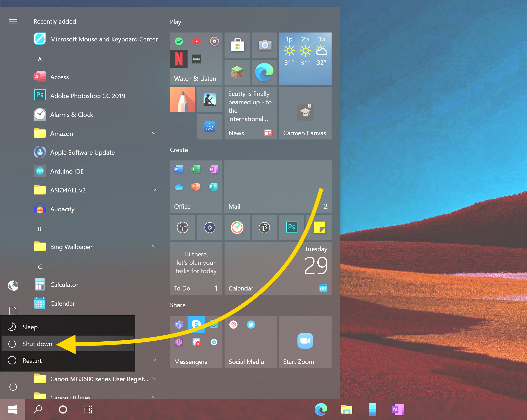This screenshot has height=420, width=527.
Task: Open OneDrive in the Office folder tile
Action: coord(179,187)
